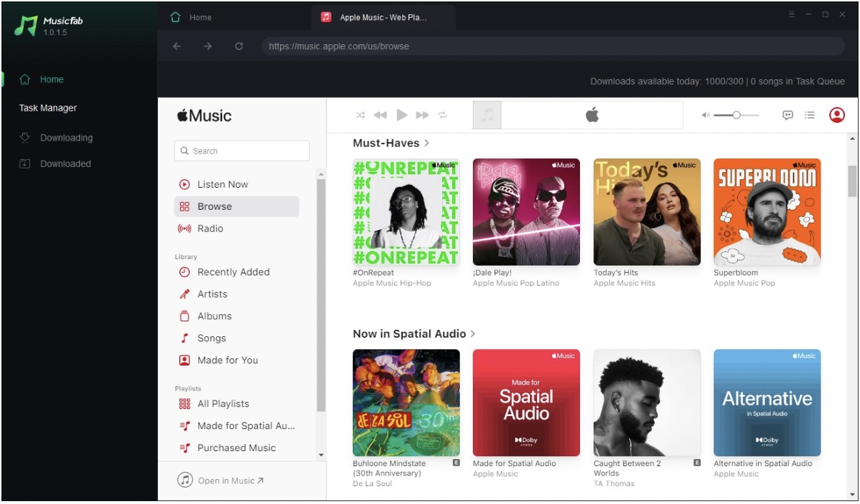This screenshot has width=860, height=504.
Task: Switch to the Home tab
Action: coord(191,17)
